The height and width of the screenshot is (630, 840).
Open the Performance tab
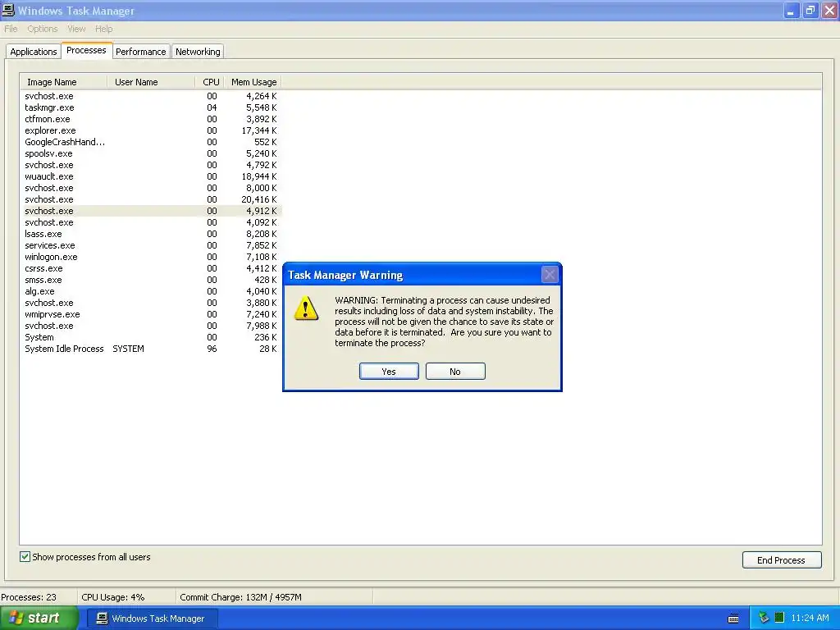(x=141, y=52)
